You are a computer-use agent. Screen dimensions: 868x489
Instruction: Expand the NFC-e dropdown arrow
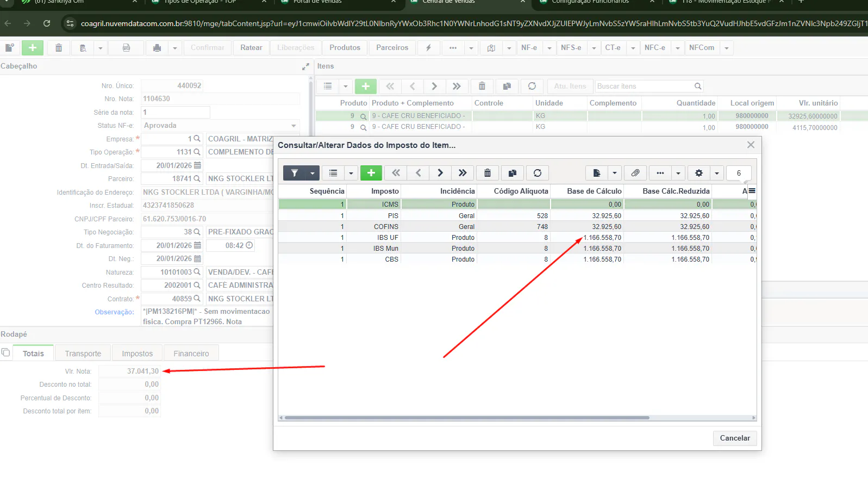click(x=678, y=48)
